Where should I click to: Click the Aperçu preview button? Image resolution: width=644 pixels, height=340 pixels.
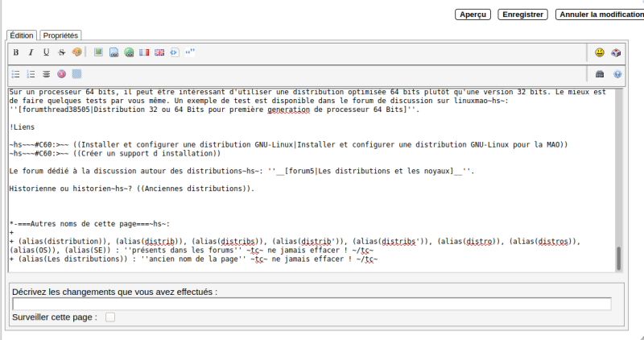(x=473, y=15)
